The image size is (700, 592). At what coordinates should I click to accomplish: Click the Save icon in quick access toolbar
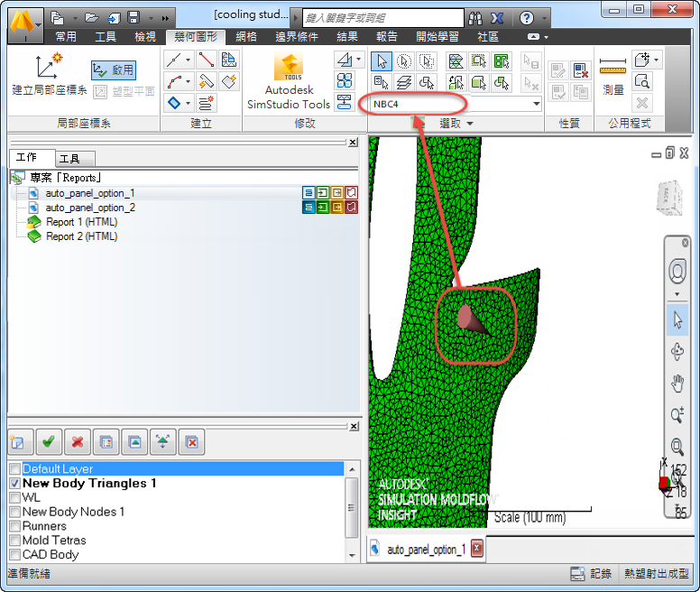pos(134,18)
